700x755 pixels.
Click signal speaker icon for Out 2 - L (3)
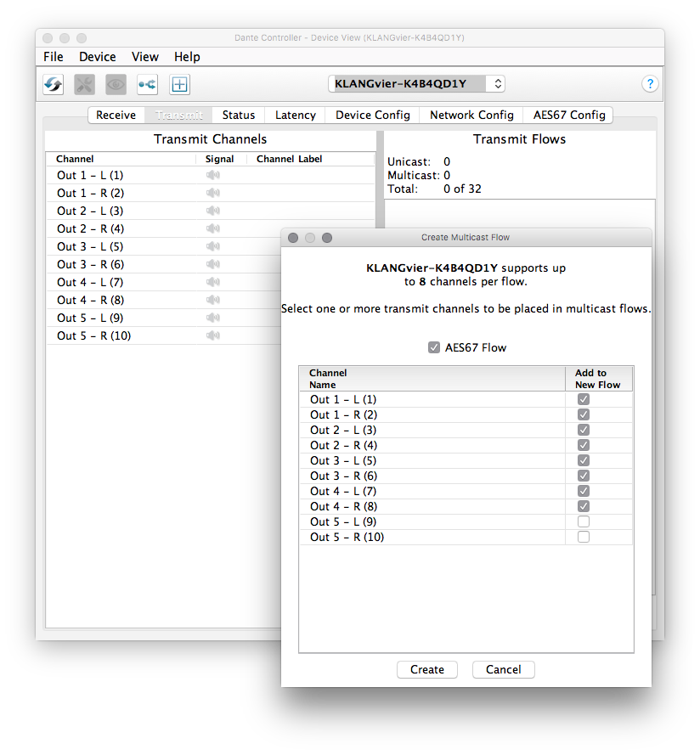[213, 211]
